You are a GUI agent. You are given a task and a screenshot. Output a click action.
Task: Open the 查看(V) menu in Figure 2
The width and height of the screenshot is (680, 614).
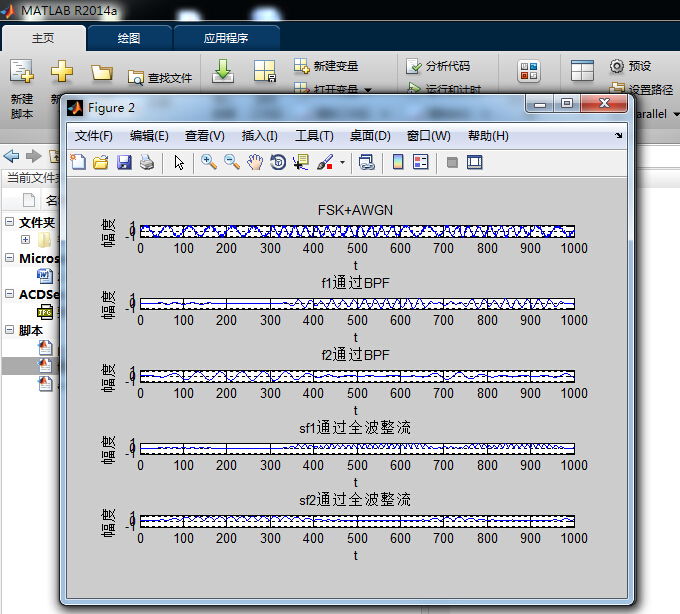point(204,136)
